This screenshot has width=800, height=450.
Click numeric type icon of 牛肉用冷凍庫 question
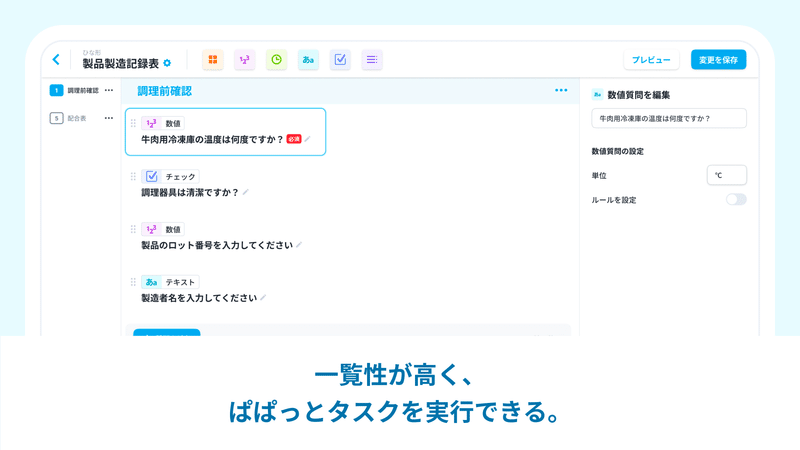(151, 123)
